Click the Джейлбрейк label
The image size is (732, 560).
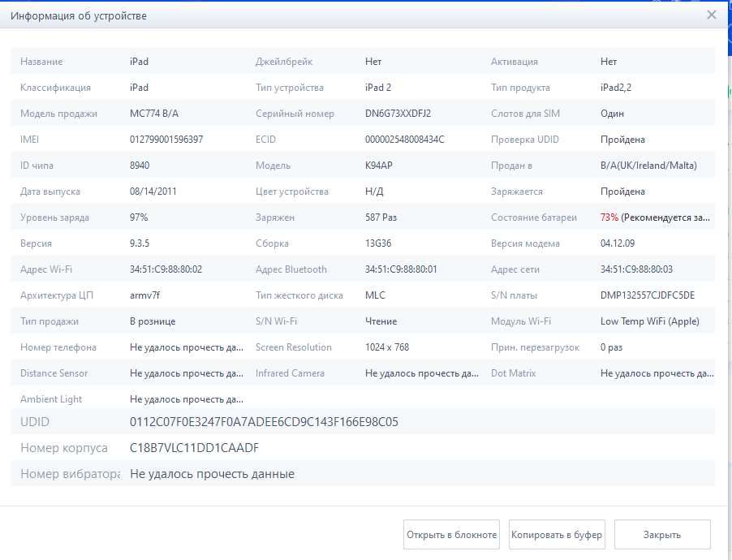(x=284, y=62)
